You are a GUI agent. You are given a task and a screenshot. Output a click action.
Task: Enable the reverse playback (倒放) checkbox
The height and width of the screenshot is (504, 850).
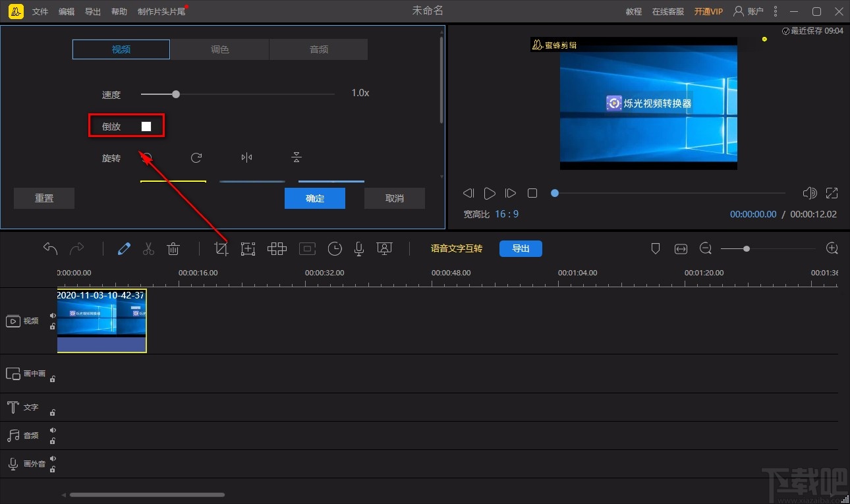(x=146, y=126)
